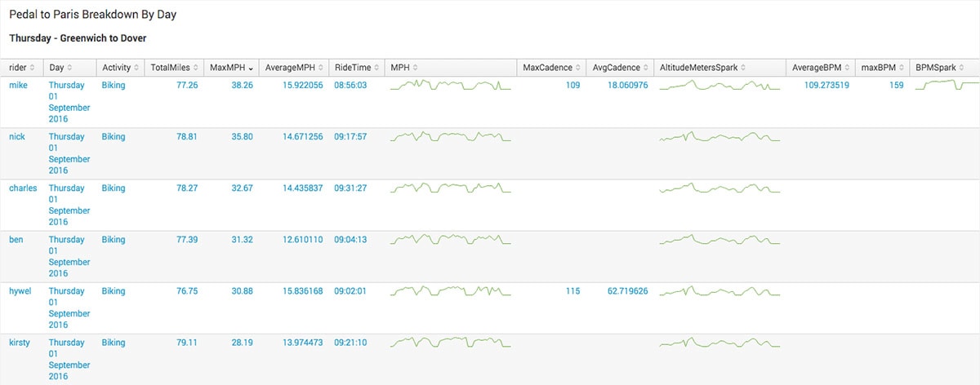Click RideTime value 09:21:10

coord(350,342)
